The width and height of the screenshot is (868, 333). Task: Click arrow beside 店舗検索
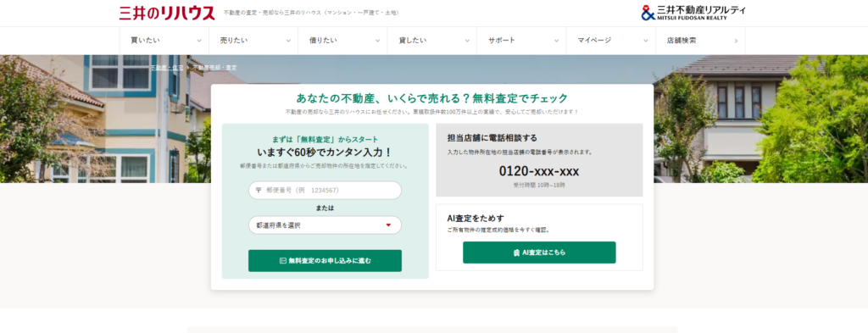pyautogui.click(x=736, y=41)
